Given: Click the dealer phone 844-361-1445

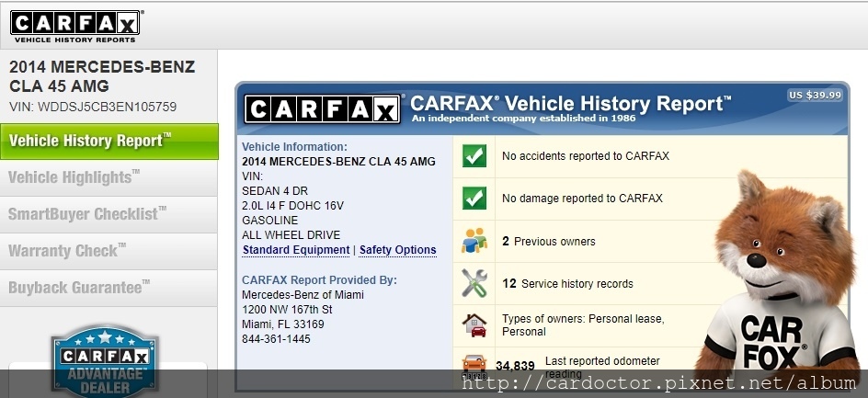Looking at the screenshot, I should coord(276,339).
